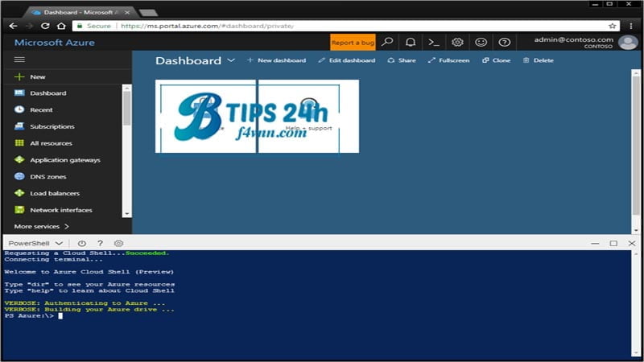644x362 pixels.
Task: Click the Network interfaces icon
Action: [x=19, y=210]
